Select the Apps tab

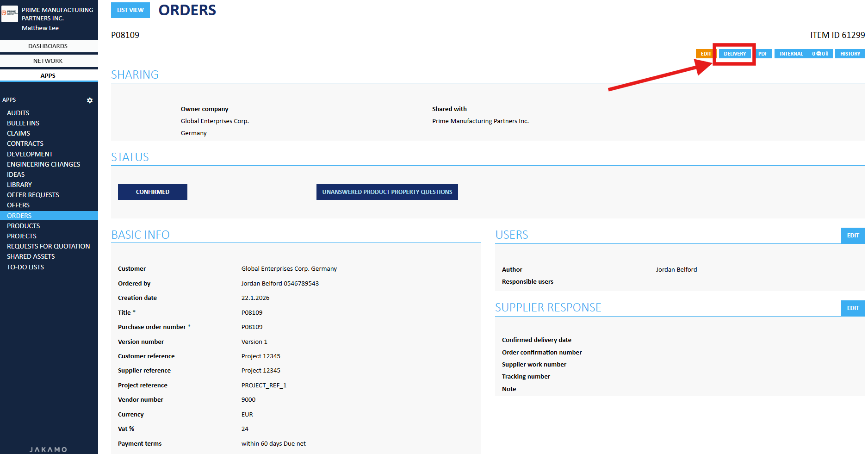tap(48, 75)
